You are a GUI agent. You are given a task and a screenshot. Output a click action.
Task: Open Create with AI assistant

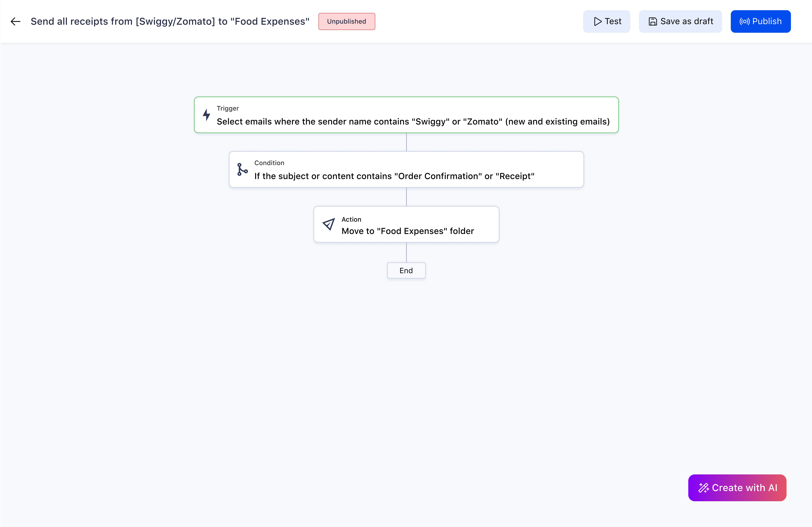737,488
